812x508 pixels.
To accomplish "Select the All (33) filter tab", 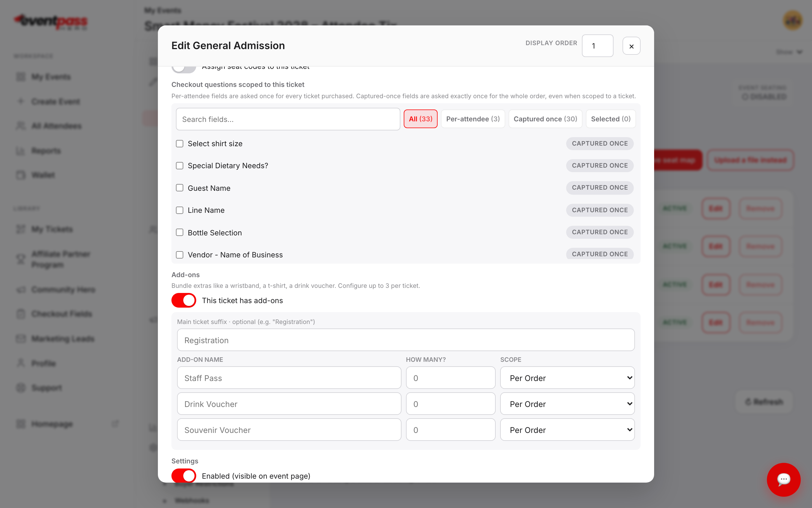I will point(420,119).
